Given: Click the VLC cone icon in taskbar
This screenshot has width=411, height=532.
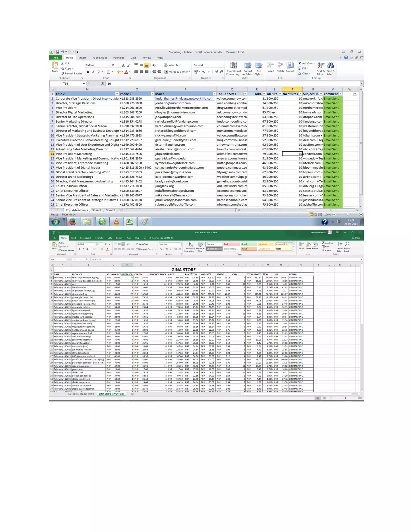Looking at the screenshot, I should click(x=116, y=222).
